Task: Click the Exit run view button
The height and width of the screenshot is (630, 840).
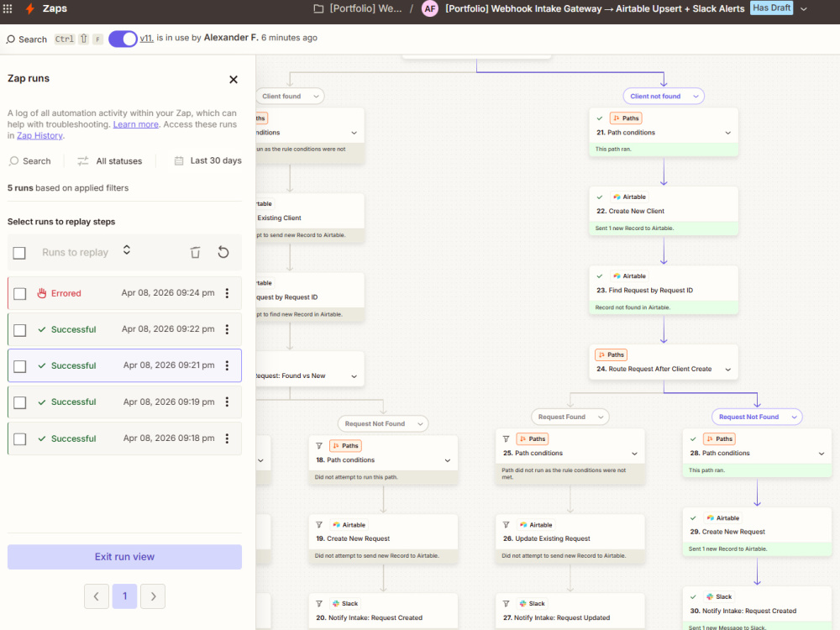Action: (x=124, y=557)
